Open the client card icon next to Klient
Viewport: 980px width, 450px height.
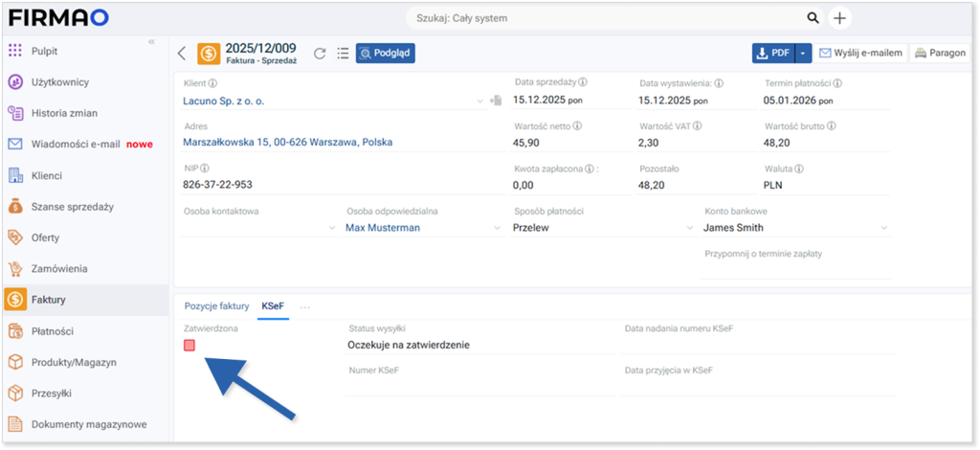point(496,100)
